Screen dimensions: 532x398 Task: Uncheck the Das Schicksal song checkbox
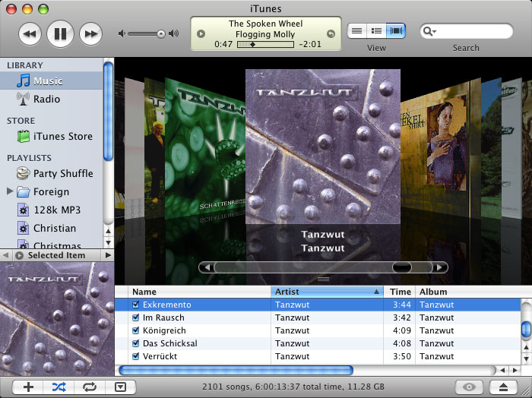[136, 343]
